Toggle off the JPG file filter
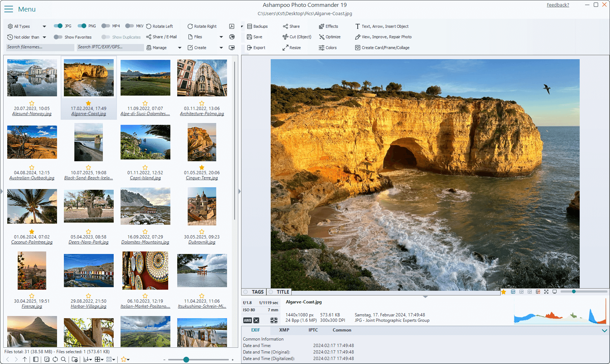The width and height of the screenshot is (610, 364). click(58, 26)
